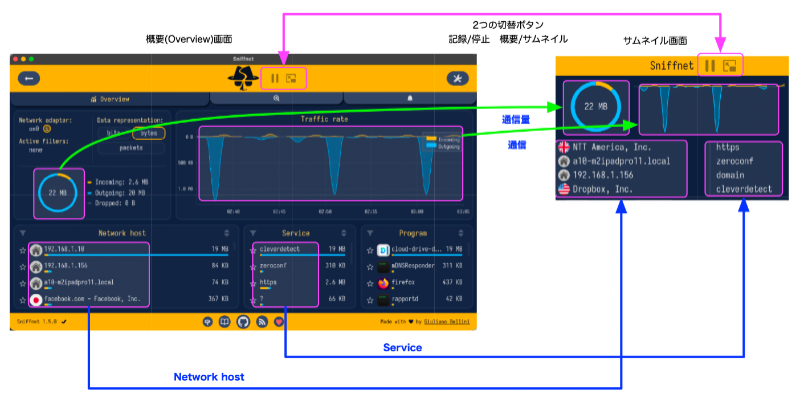Star the host 192.168.1.156
800x402 pixels.
(x=22, y=267)
